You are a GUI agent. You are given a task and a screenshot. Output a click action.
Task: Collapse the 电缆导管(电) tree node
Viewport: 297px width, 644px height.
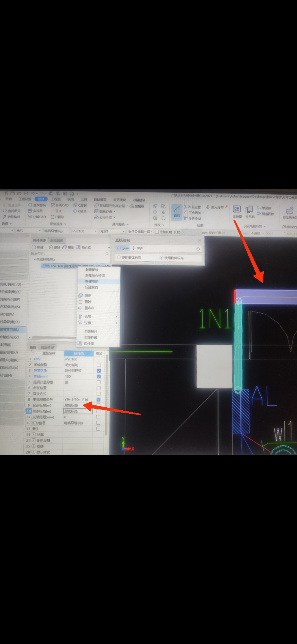tap(35, 260)
